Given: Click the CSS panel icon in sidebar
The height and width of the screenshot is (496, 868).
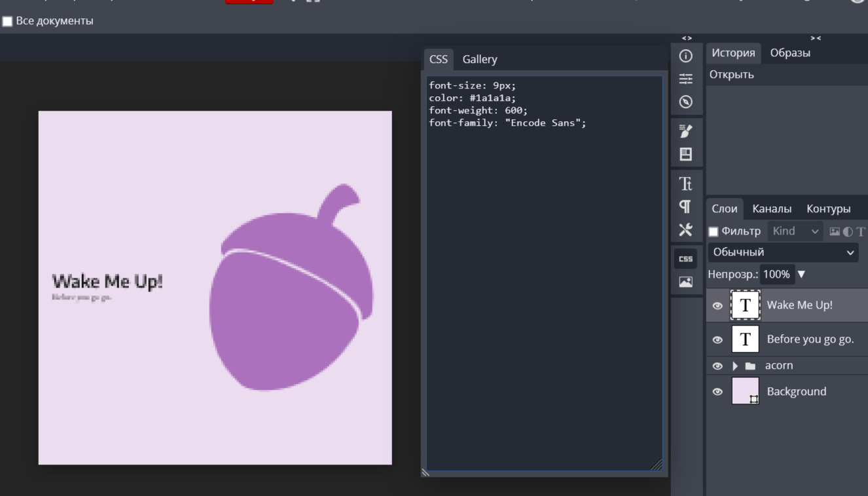Looking at the screenshot, I should tap(685, 259).
